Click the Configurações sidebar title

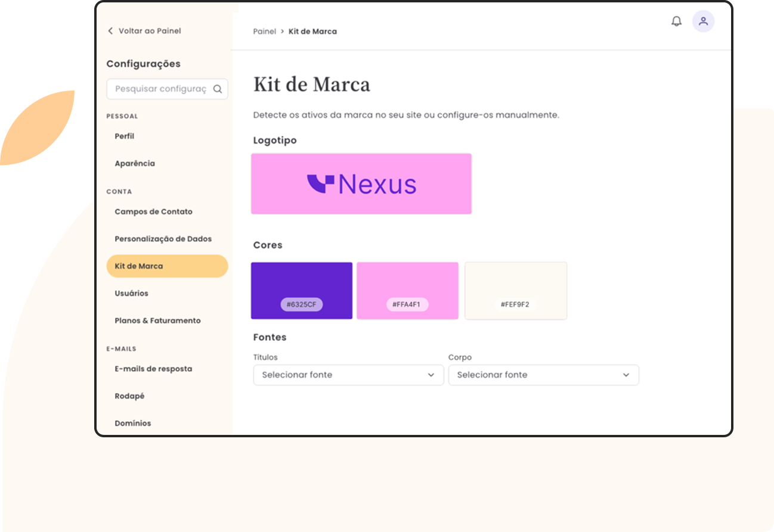(143, 64)
